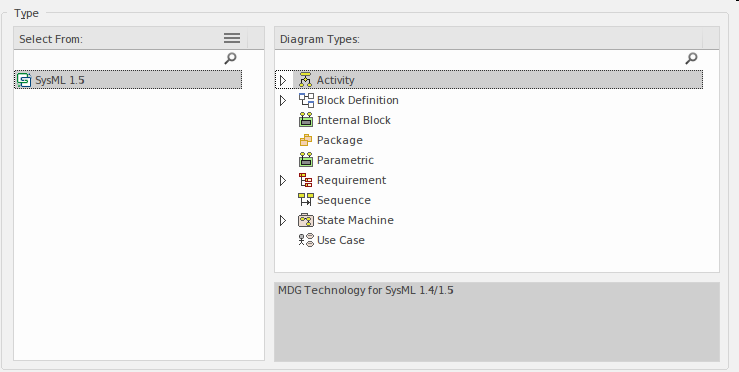Select the SysML 1.5 technology icon
739x372 pixels.
coord(24,80)
